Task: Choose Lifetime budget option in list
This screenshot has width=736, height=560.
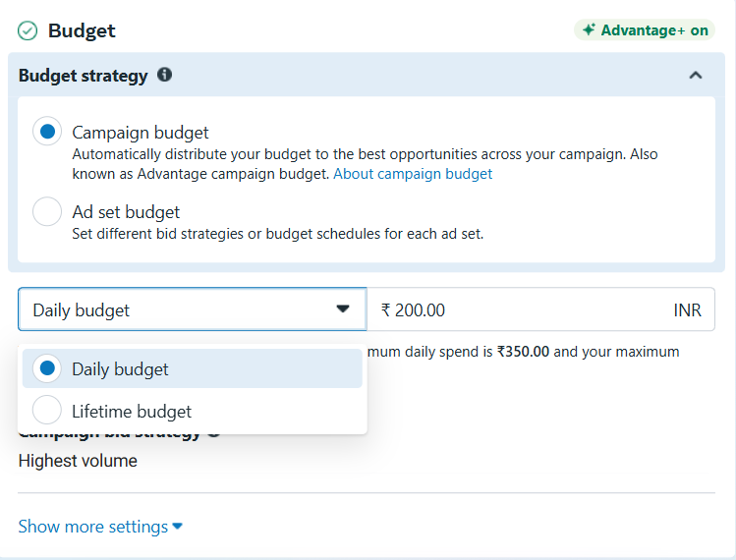Action: coord(193,411)
